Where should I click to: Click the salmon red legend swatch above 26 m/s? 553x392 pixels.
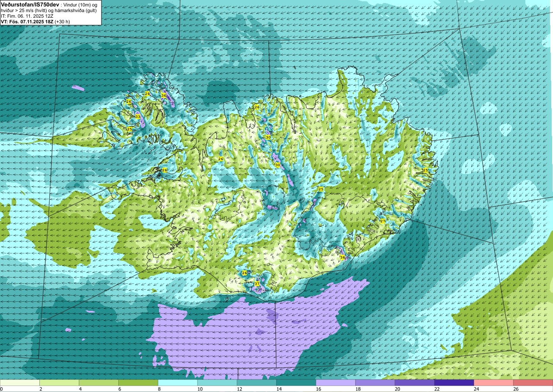533,383
